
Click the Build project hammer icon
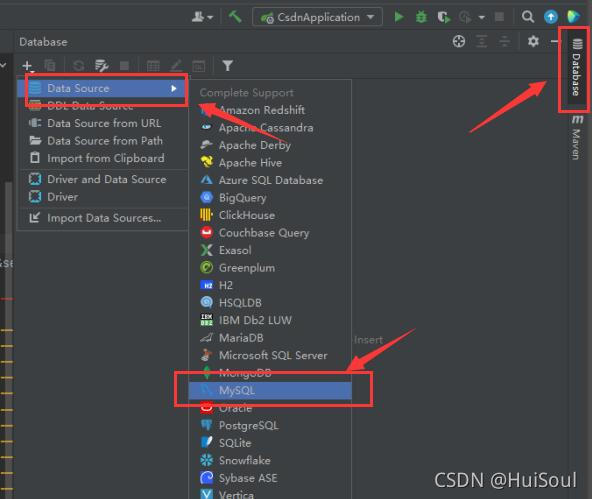click(235, 17)
